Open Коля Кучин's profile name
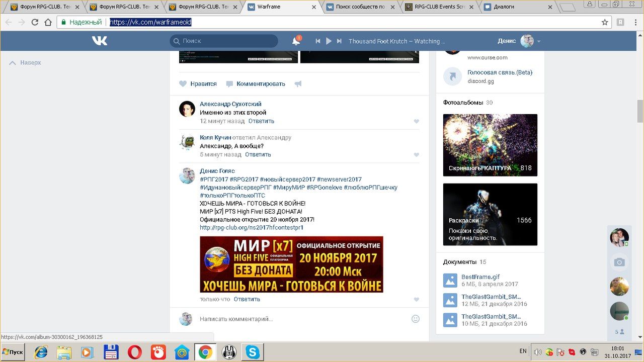644x362 pixels. pos(215,137)
